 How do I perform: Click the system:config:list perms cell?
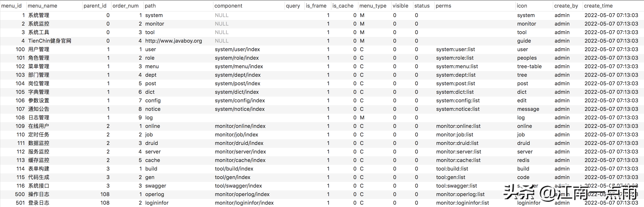458,100
